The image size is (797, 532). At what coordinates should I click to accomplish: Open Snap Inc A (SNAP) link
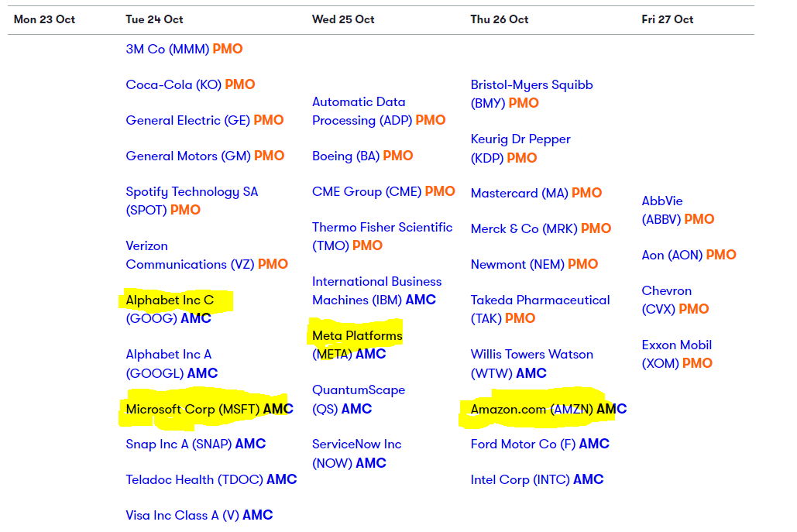pos(179,444)
